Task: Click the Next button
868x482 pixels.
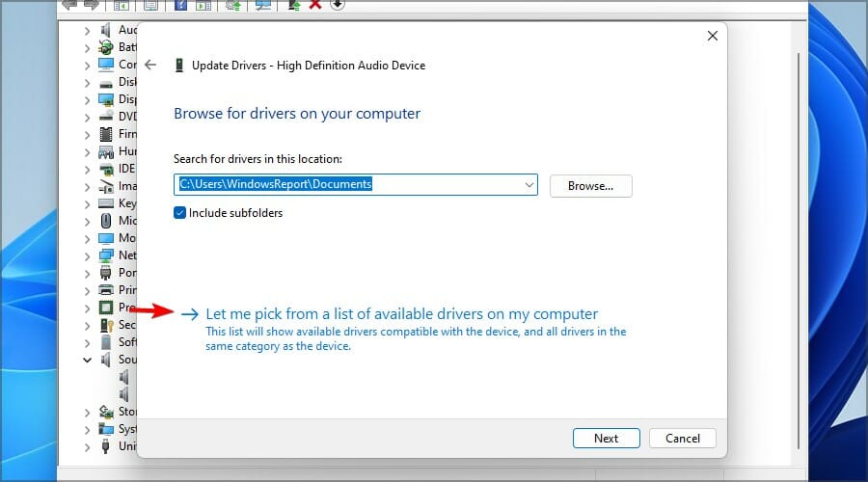Action: pyautogui.click(x=607, y=439)
